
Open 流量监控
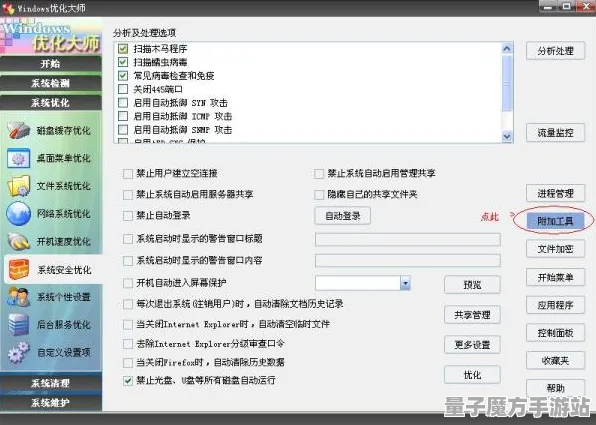point(555,133)
